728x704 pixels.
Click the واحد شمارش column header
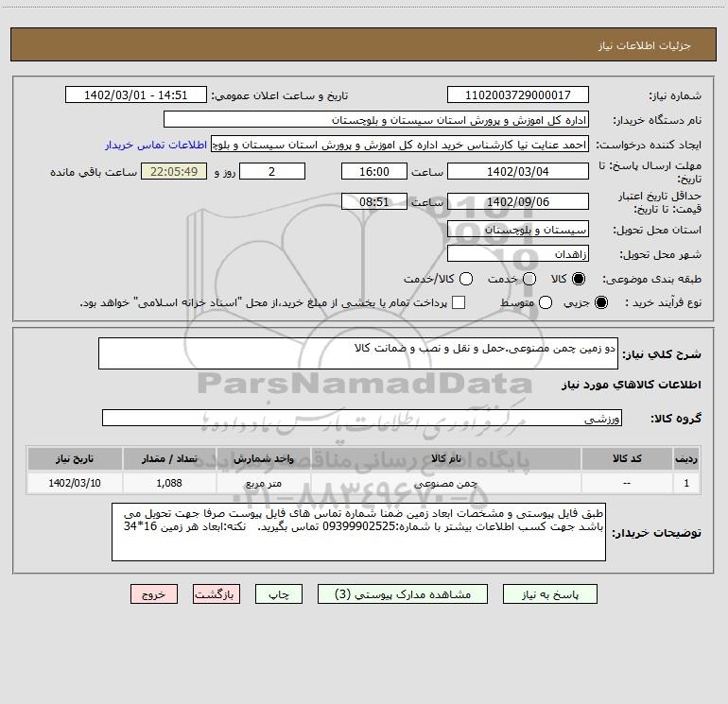[x=263, y=458]
